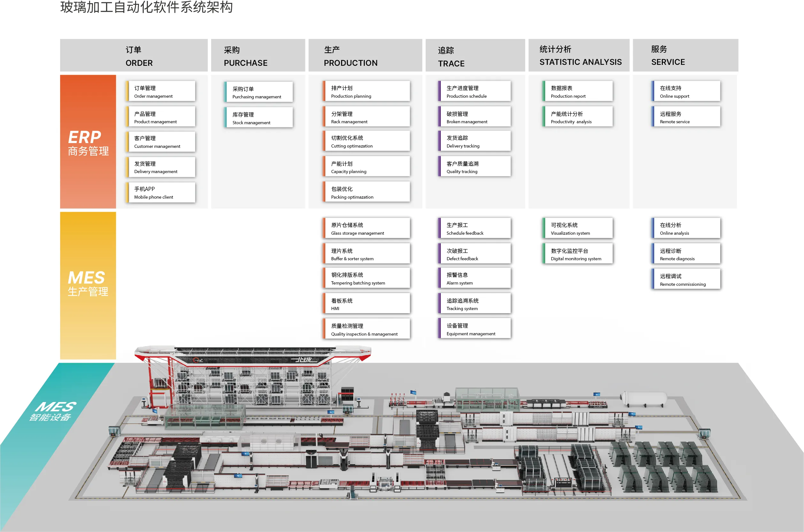The image size is (804, 532).
Task: Open the Digital monitoring system card
Action: pyautogui.click(x=578, y=254)
